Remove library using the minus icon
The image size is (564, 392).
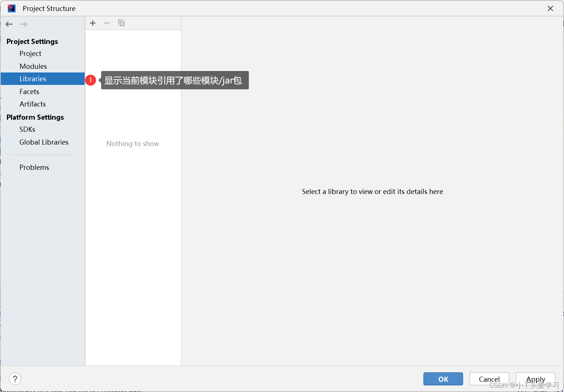pyautogui.click(x=107, y=23)
